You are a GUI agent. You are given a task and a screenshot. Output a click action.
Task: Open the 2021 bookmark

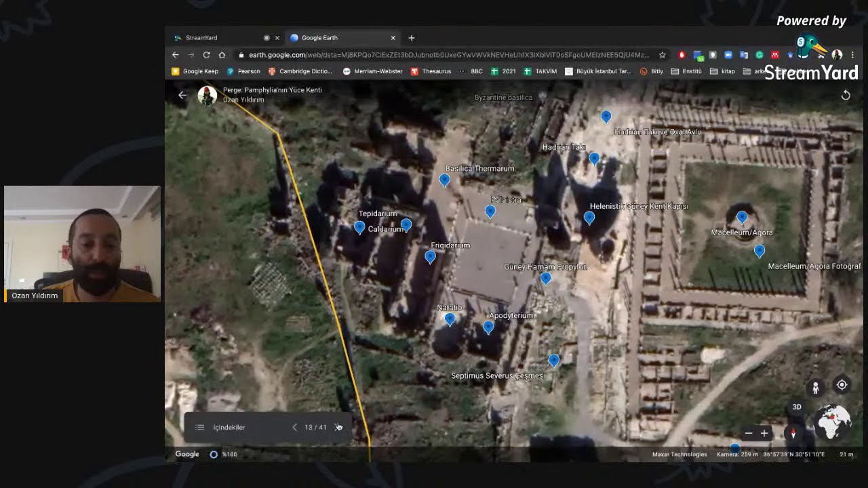tap(504, 71)
